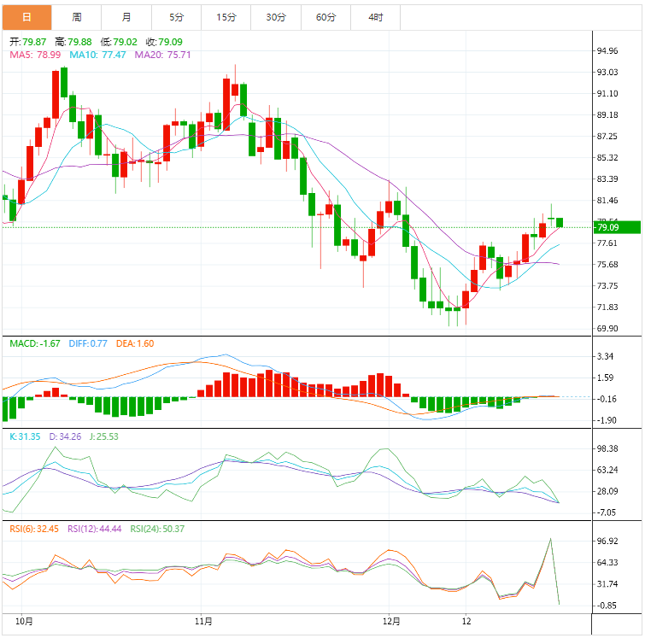The height and width of the screenshot is (644, 645).
Task: Switch to the 月 monthly tab
Action: coord(126,17)
